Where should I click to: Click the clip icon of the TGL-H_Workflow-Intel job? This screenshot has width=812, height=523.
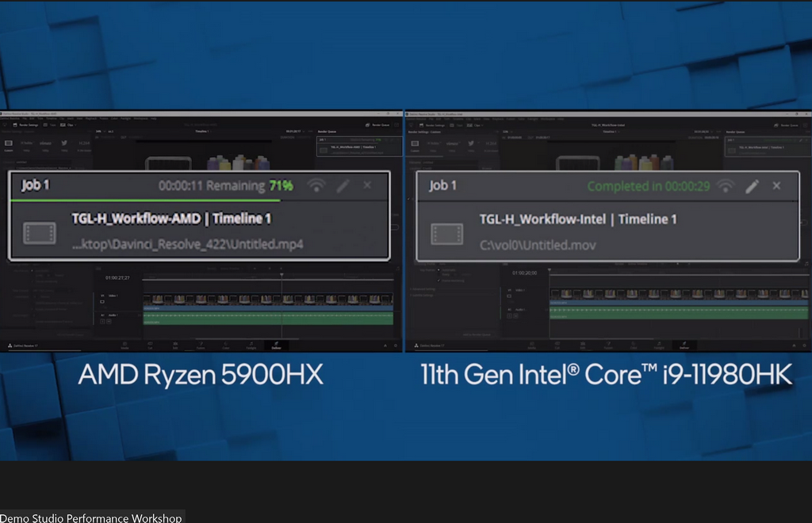coord(447,234)
